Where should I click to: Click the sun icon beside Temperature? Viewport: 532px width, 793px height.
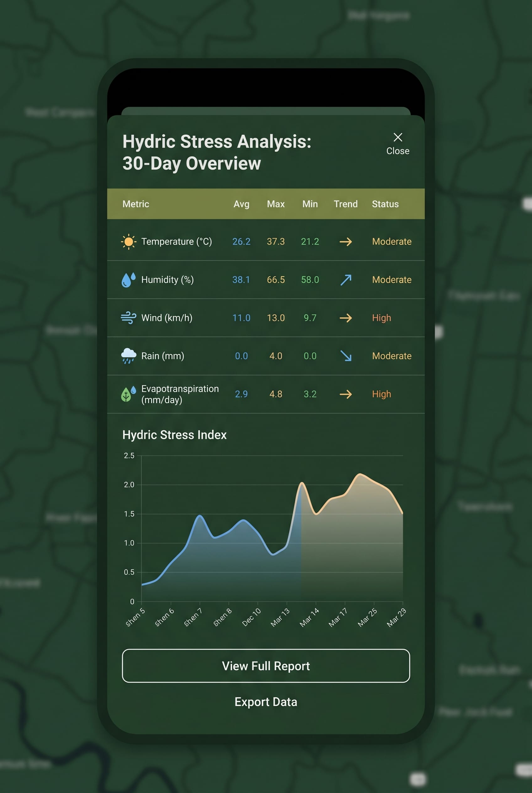pos(129,242)
